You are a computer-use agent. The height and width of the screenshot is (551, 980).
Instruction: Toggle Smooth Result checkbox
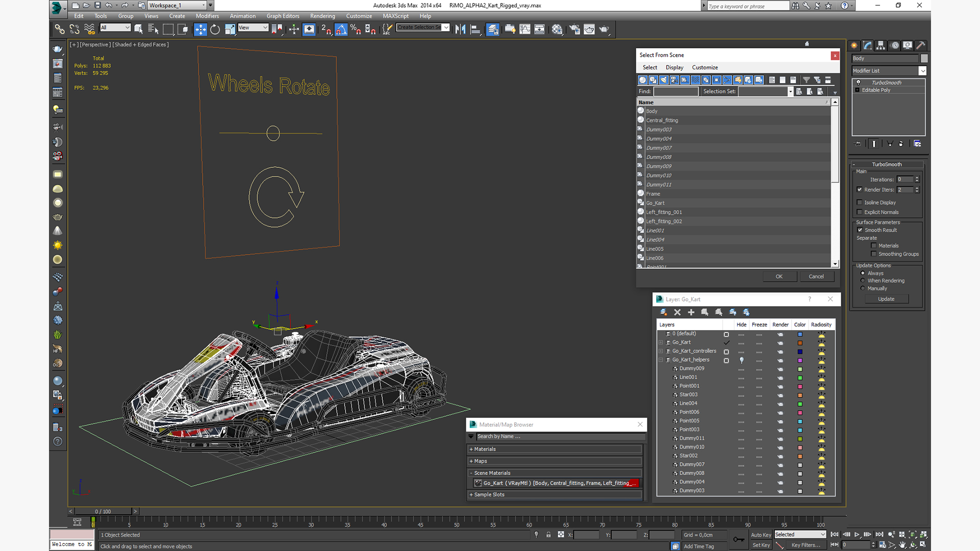point(860,230)
